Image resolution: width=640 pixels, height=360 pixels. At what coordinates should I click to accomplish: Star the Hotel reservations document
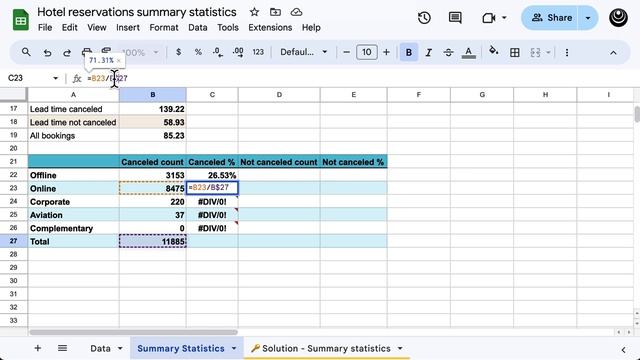(254, 12)
